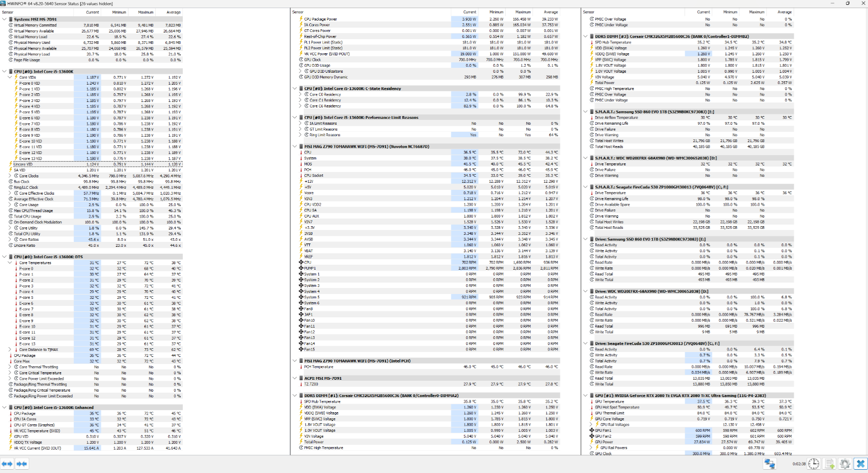Click thermometer icon beside CPU Package in DTS

[x=10, y=355]
